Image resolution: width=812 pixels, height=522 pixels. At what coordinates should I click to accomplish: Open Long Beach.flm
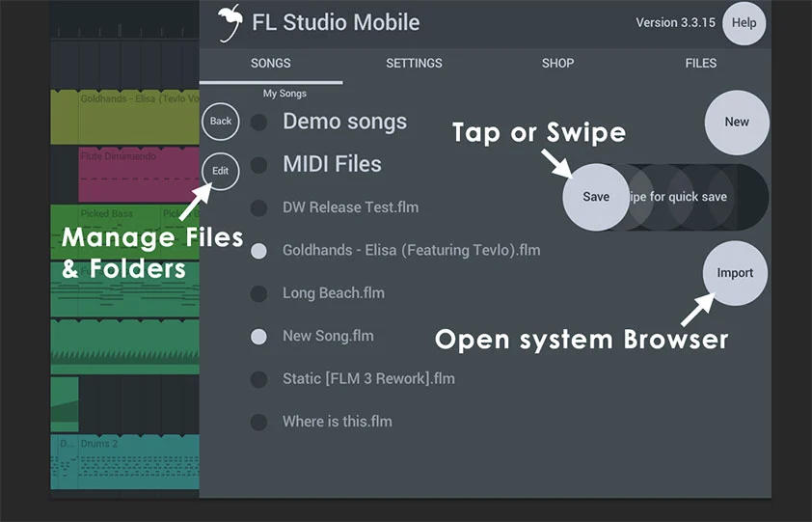point(334,293)
